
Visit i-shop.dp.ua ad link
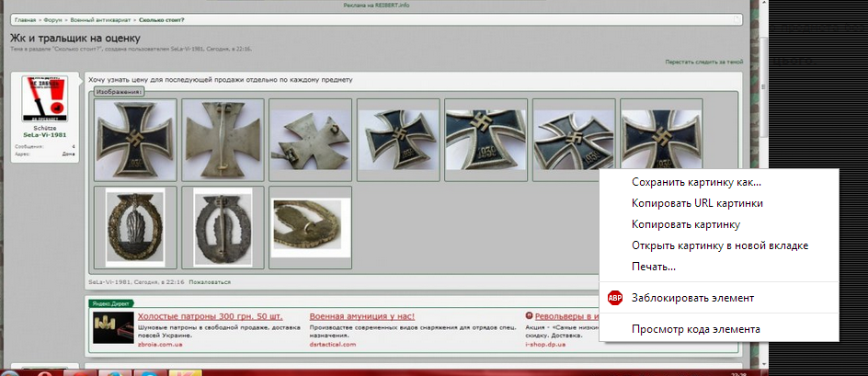[x=545, y=345]
